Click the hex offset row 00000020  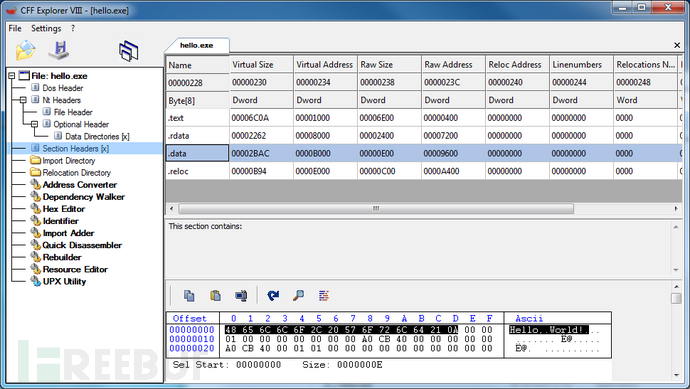click(x=192, y=348)
